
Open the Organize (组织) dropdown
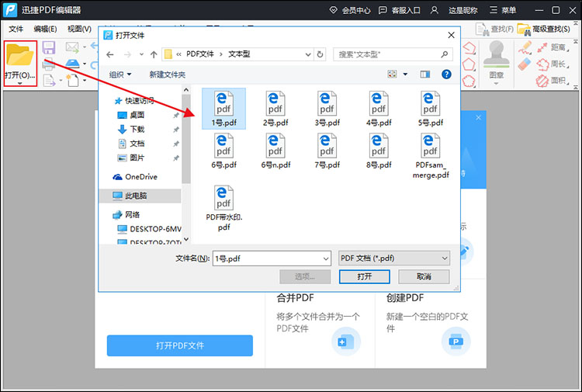click(120, 75)
